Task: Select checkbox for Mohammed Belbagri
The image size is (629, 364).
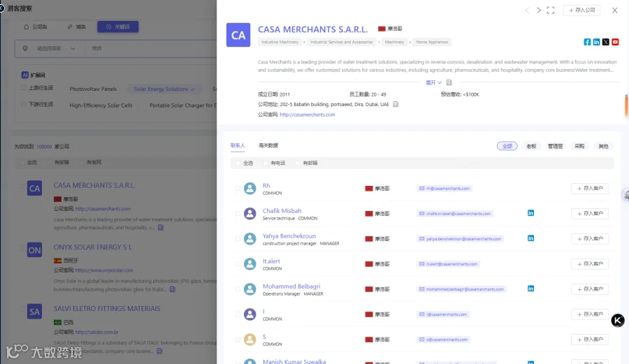Action: pyautogui.click(x=238, y=289)
